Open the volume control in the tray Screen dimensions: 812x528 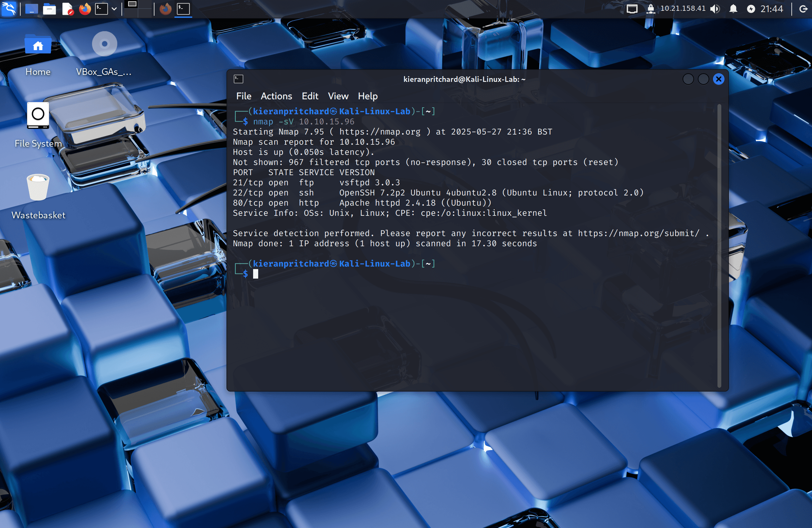pos(715,9)
